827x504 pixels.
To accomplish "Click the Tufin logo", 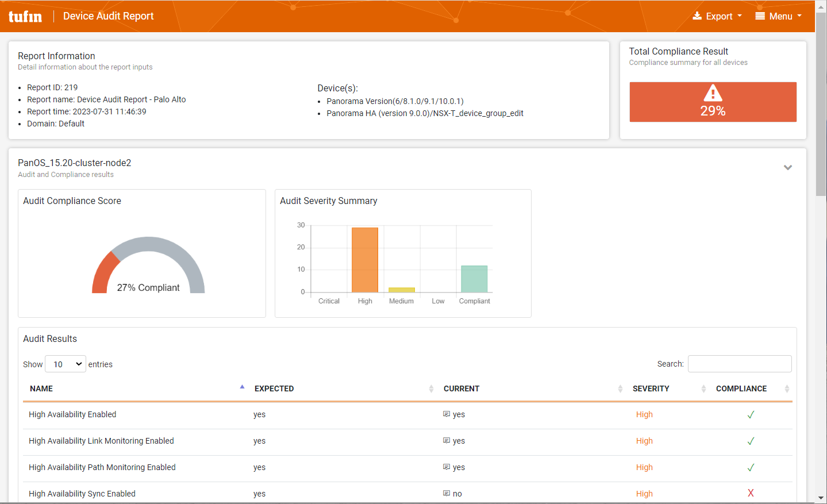I will pyautogui.click(x=25, y=16).
